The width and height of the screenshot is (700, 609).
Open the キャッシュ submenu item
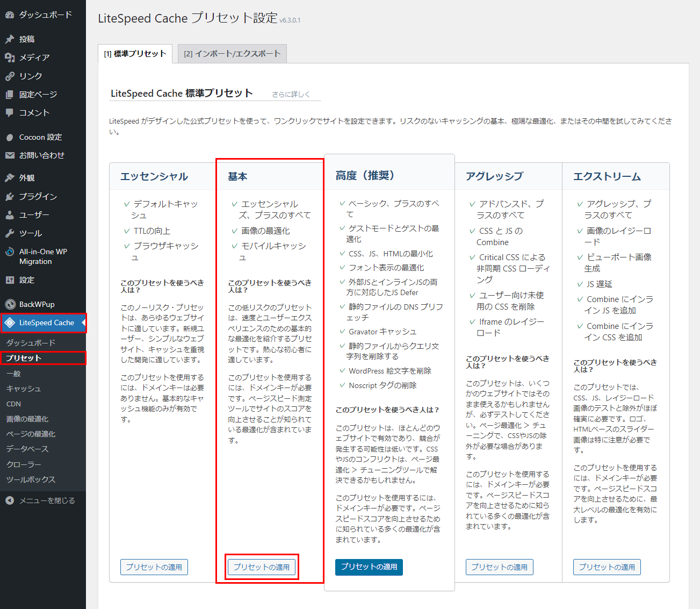[24, 389]
